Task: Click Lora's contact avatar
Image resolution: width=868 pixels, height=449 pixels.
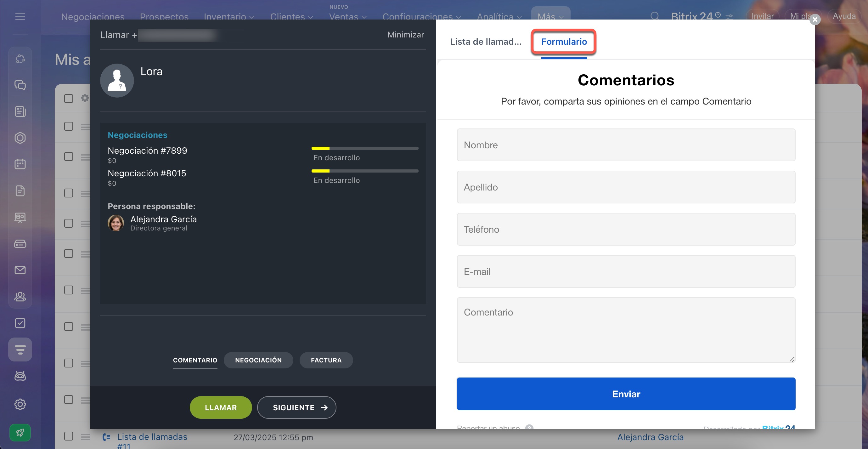Action: click(117, 81)
